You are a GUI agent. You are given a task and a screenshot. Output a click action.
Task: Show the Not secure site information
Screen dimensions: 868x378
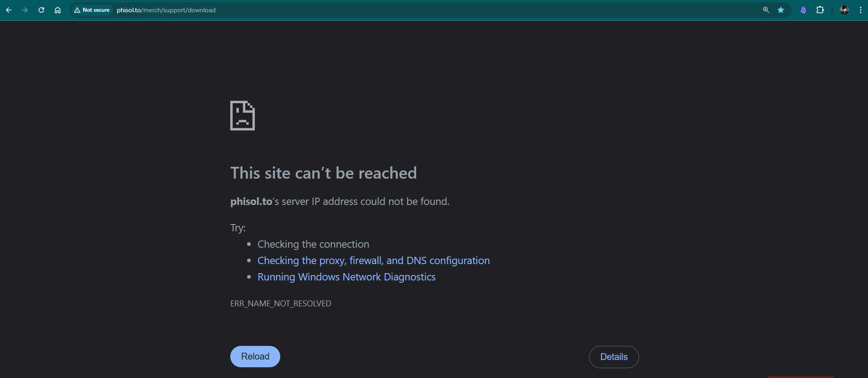[x=92, y=10]
